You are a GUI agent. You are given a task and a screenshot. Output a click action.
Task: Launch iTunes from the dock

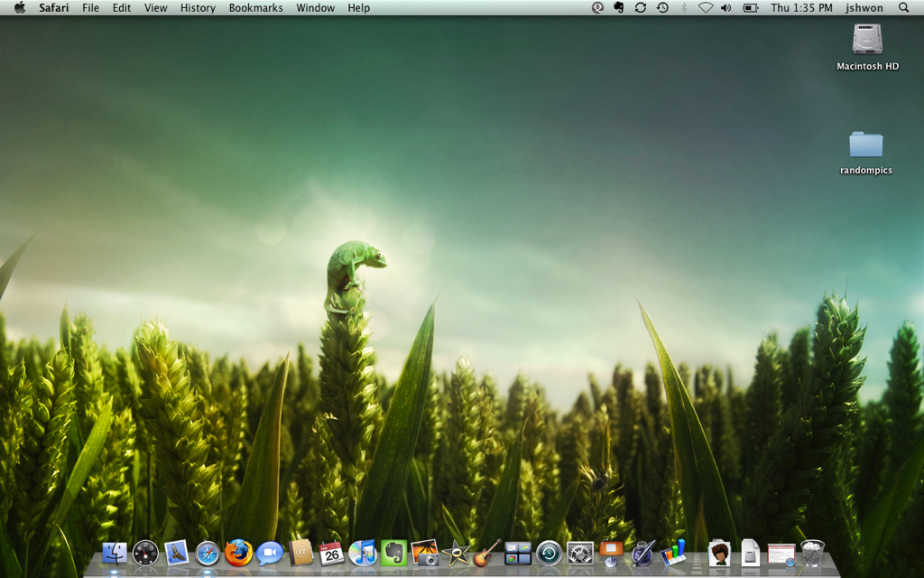(x=363, y=554)
